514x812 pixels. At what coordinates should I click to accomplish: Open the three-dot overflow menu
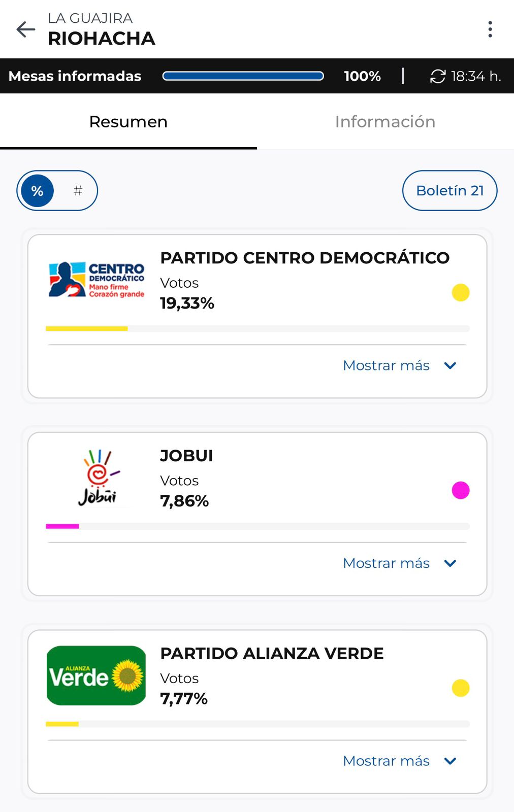pos(490,29)
